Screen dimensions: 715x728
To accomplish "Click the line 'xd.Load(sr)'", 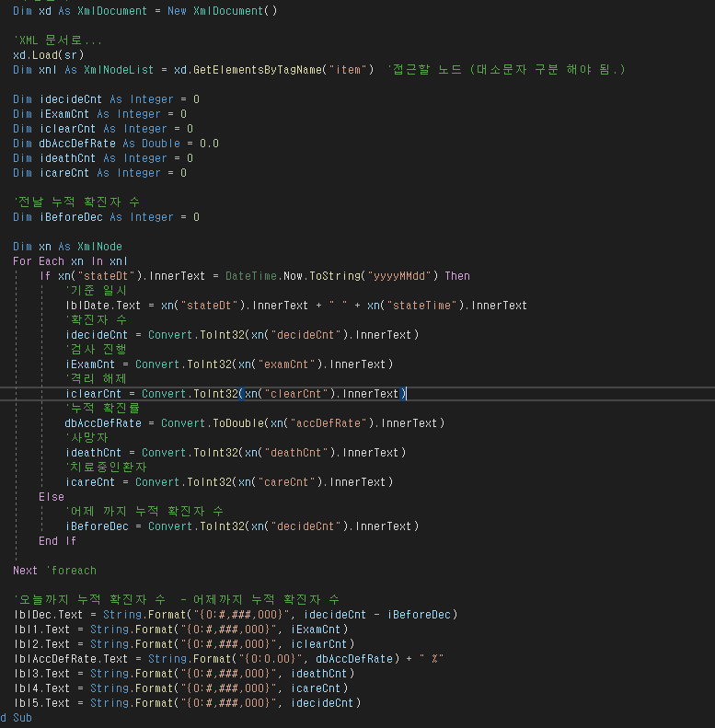I will coord(48,55).
